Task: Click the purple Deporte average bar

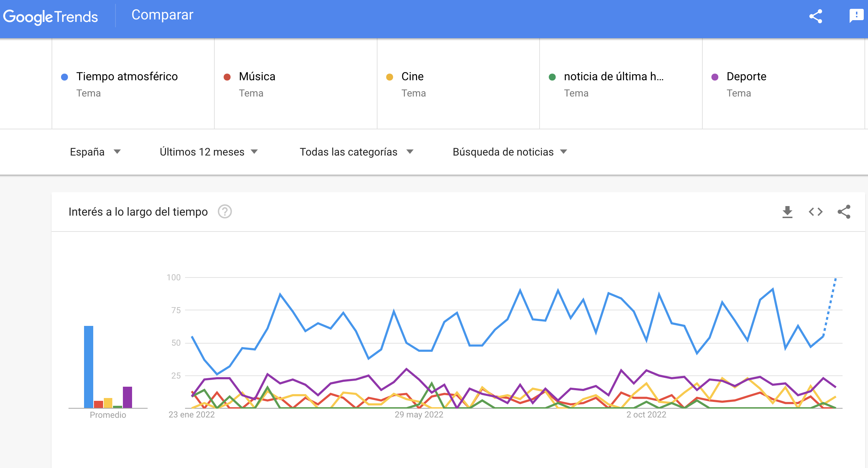Action: click(127, 397)
